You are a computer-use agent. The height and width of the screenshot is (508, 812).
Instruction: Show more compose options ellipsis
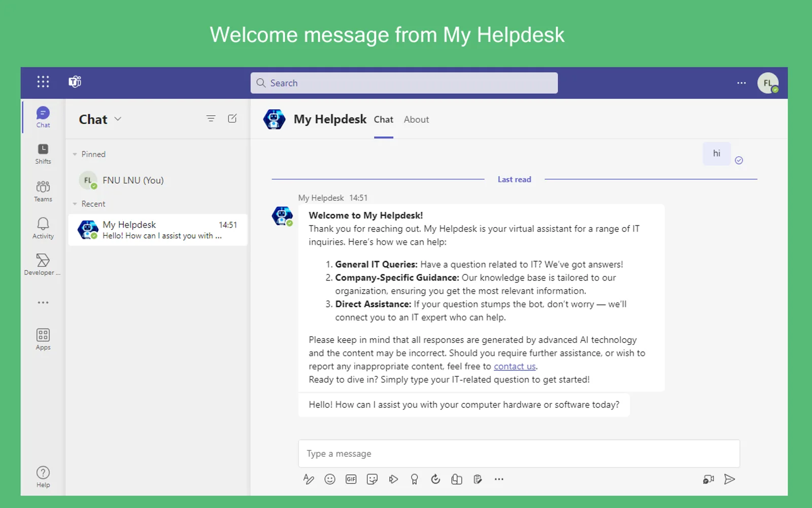(x=499, y=479)
